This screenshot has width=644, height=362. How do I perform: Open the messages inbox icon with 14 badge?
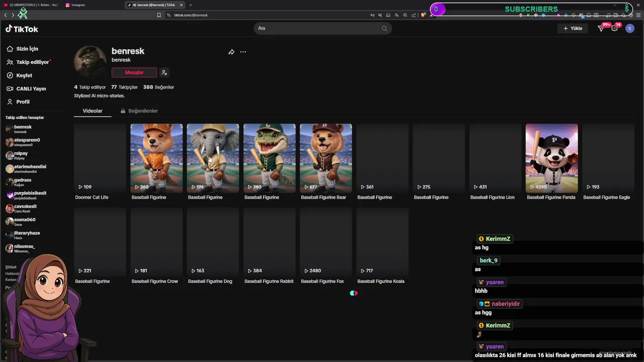coord(614,28)
